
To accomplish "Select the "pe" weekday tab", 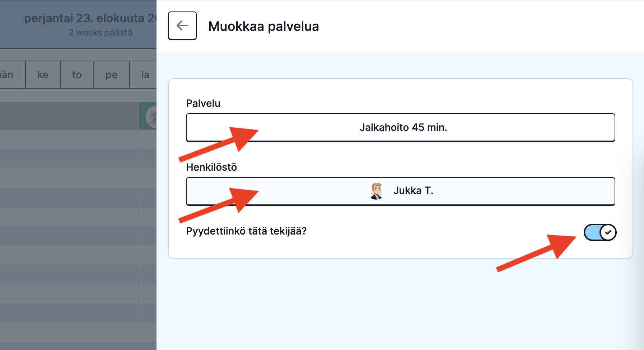I will 112,75.
